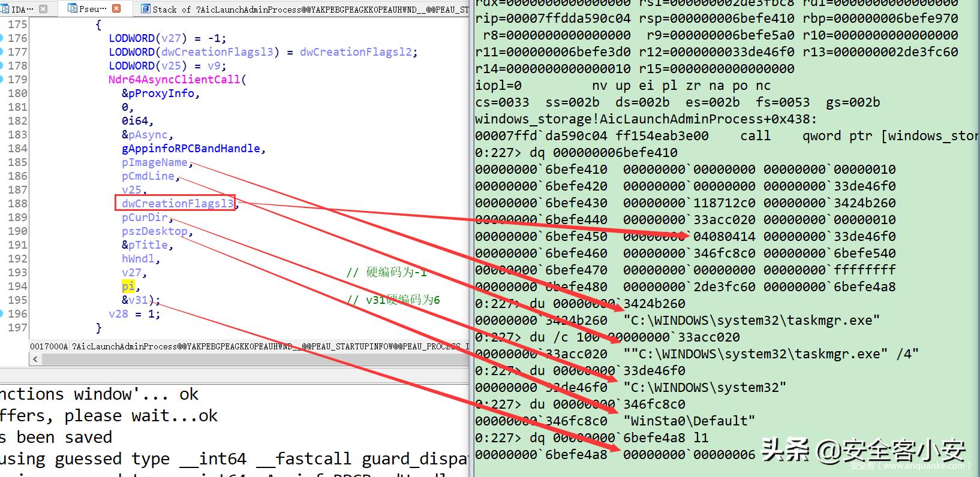The image size is (980, 477).
Task: Close the IDA view tab
Action: [43, 9]
